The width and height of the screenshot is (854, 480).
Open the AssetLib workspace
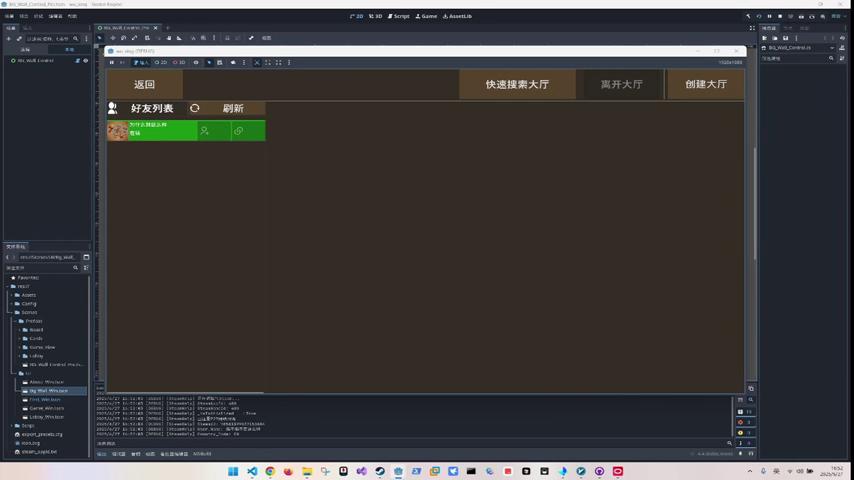tap(458, 16)
